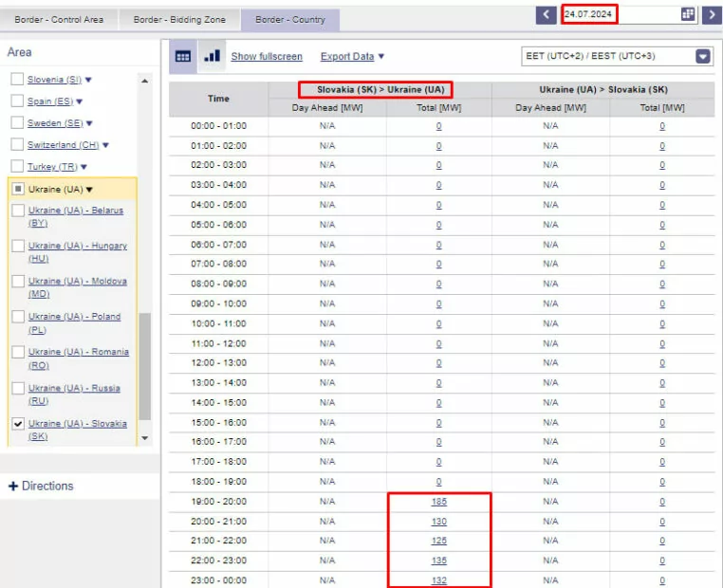Screen dimensions: 723x588
Task: Toggle the Ukraine (UA) checkbox
Action: (x=18, y=189)
